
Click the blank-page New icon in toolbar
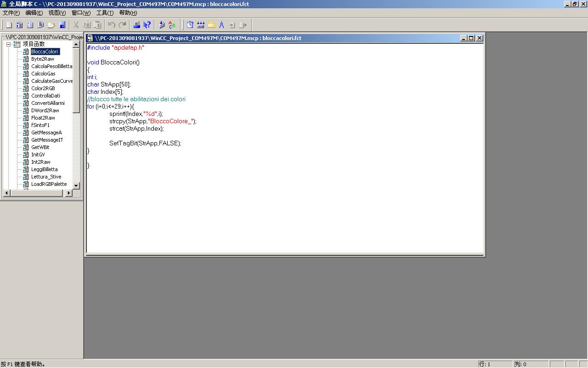point(9,25)
